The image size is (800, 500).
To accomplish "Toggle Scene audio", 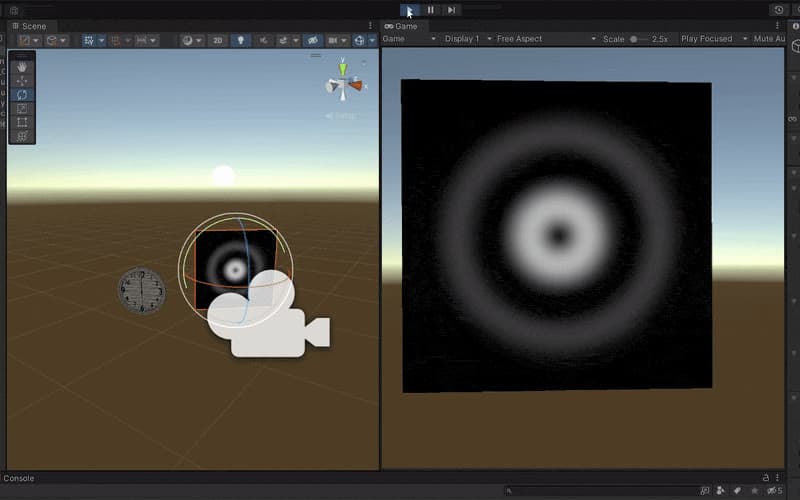I will pos(263,40).
